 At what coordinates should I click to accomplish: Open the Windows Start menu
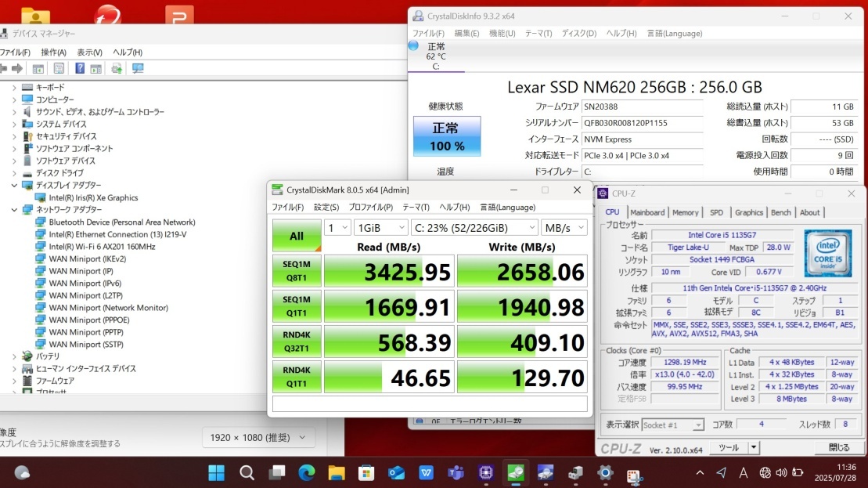216,472
